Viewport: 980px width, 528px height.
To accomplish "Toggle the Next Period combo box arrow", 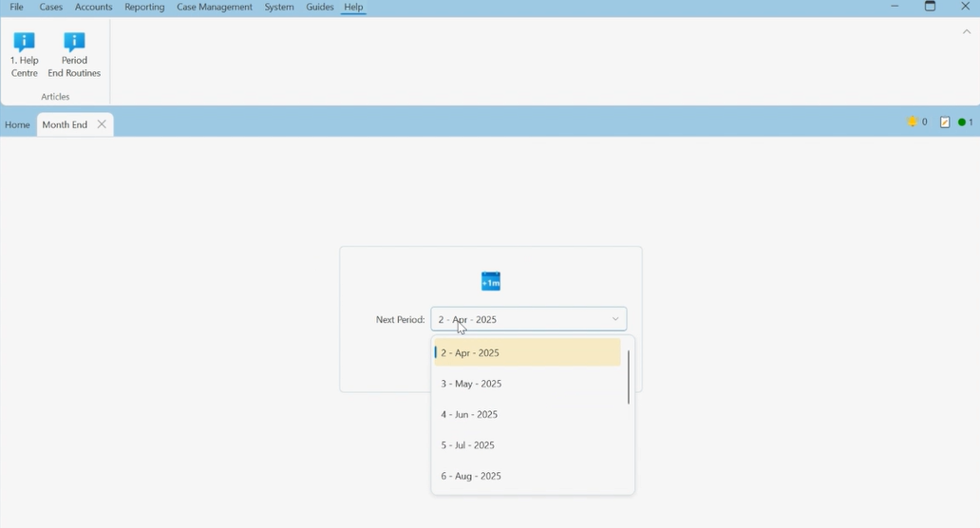I will click(615, 319).
